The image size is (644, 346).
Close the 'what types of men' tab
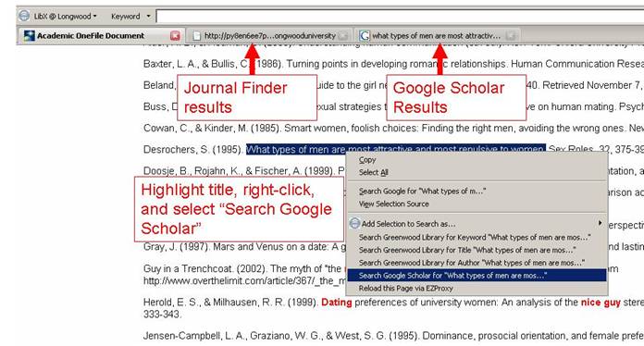[x=510, y=36]
